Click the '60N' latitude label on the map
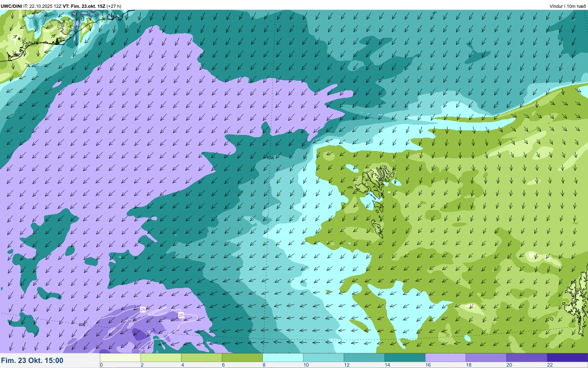This screenshot has width=588, height=368. point(82,324)
